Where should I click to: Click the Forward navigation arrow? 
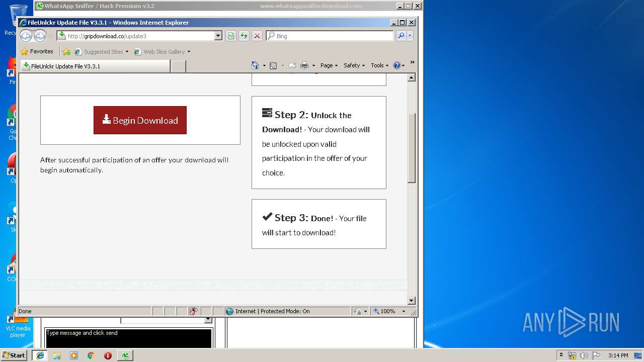coord(40,36)
